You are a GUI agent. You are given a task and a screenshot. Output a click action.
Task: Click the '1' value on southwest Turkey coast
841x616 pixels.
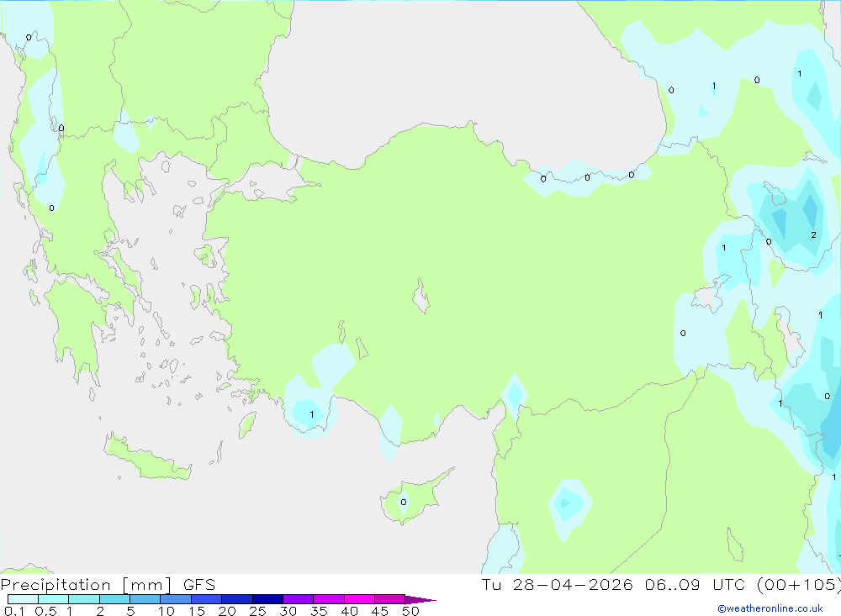(312, 414)
